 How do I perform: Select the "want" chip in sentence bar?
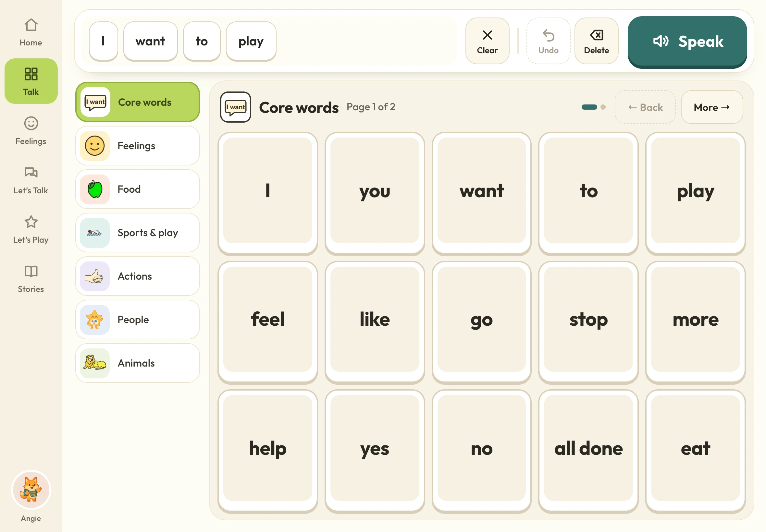click(x=150, y=41)
